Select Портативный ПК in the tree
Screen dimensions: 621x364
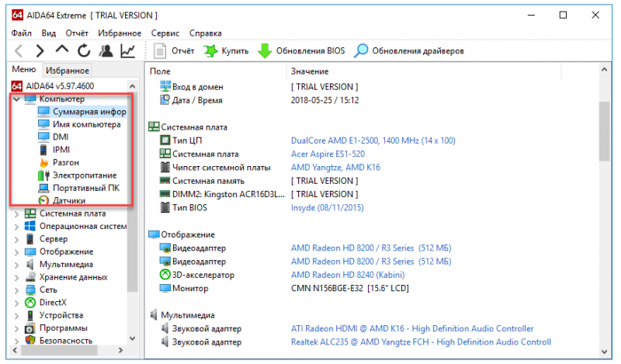click(79, 188)
